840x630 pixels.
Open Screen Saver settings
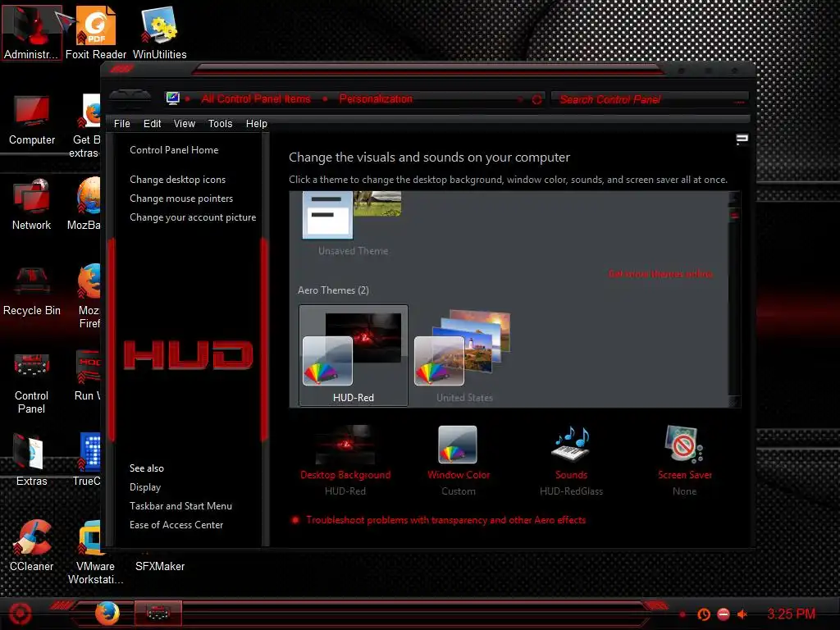pos(685,461)
